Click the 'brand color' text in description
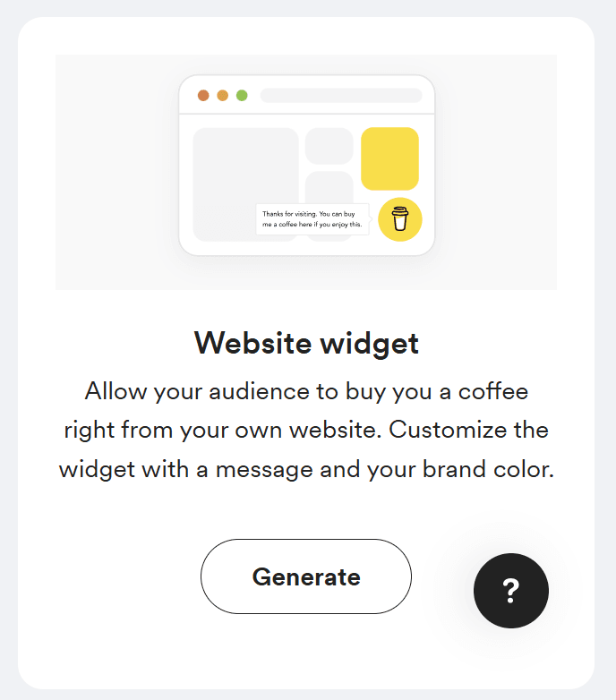 (x=488, y=469)
